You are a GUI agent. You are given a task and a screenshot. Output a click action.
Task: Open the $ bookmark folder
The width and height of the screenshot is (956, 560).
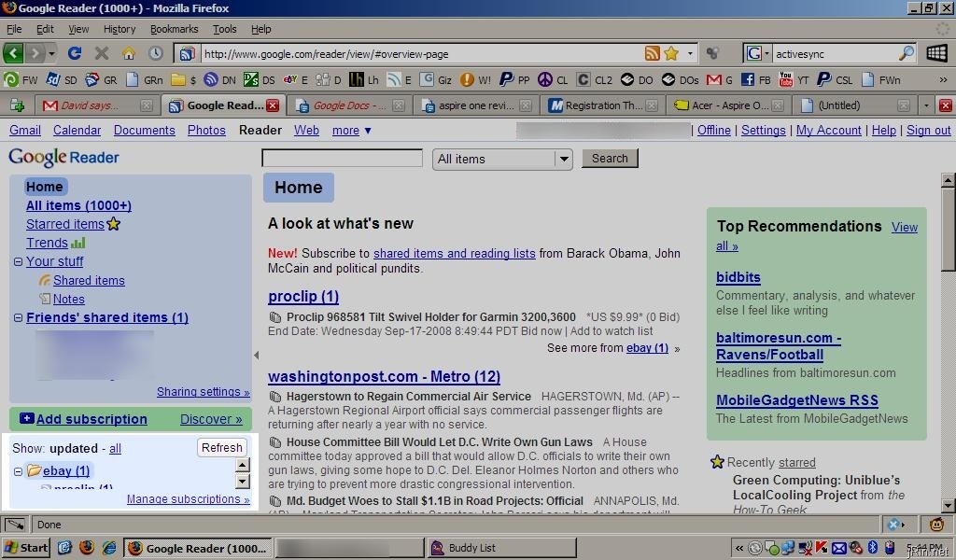click(184, 80)
